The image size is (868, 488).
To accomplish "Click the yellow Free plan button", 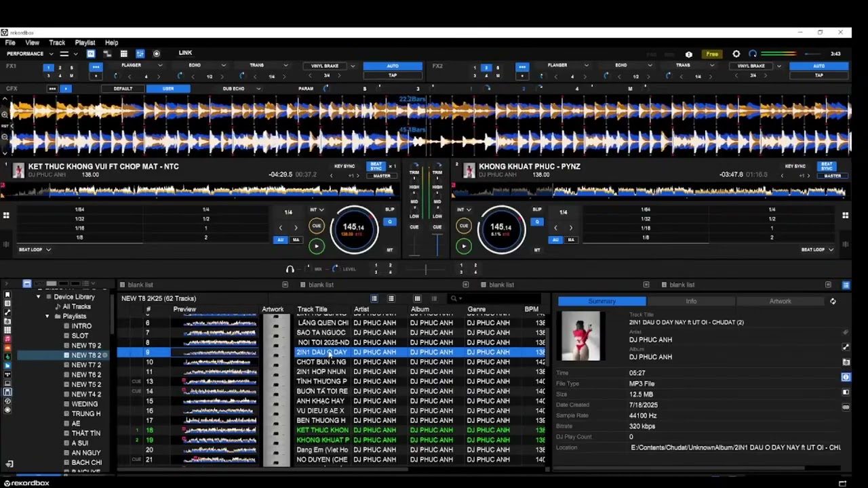I will point(712,54).
